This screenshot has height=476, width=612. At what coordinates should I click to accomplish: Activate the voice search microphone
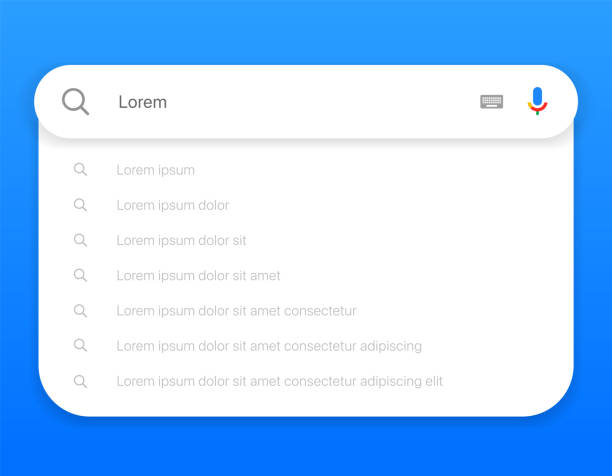point(537,101)
